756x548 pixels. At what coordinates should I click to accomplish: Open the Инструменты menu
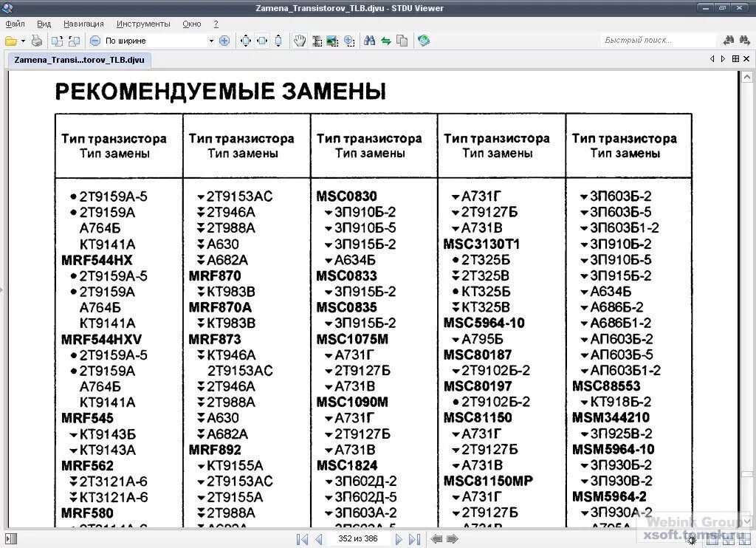pos(143,24)
